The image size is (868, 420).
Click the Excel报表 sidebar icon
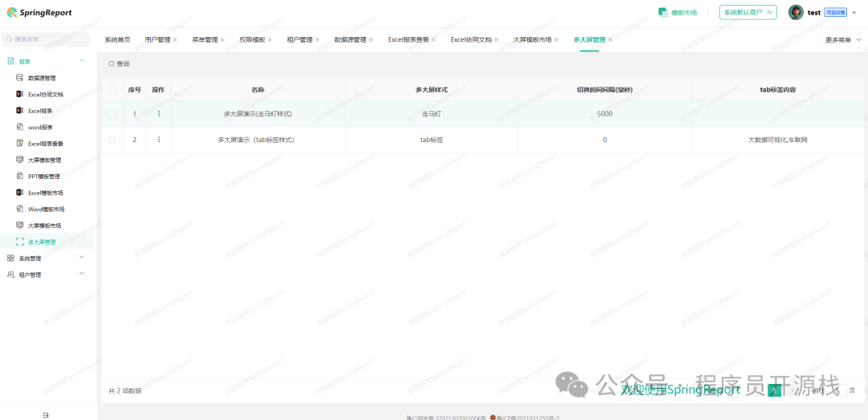[x=19, y=111]
